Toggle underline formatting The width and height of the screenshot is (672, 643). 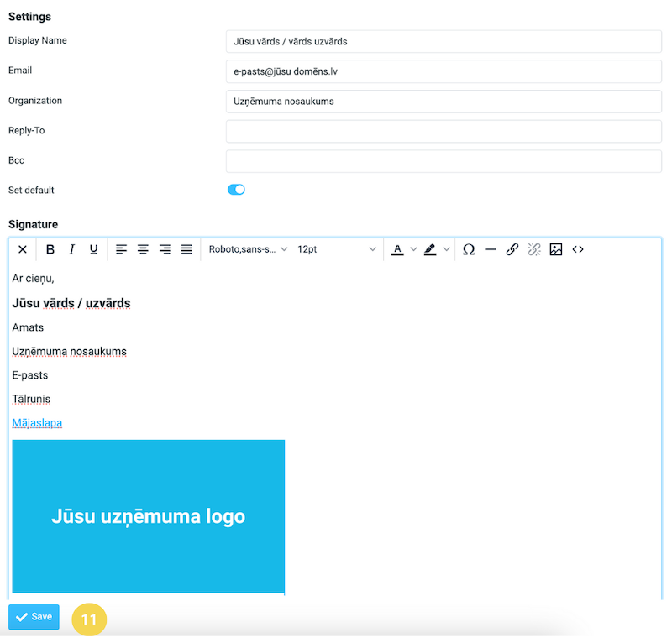tap(93, 249)
